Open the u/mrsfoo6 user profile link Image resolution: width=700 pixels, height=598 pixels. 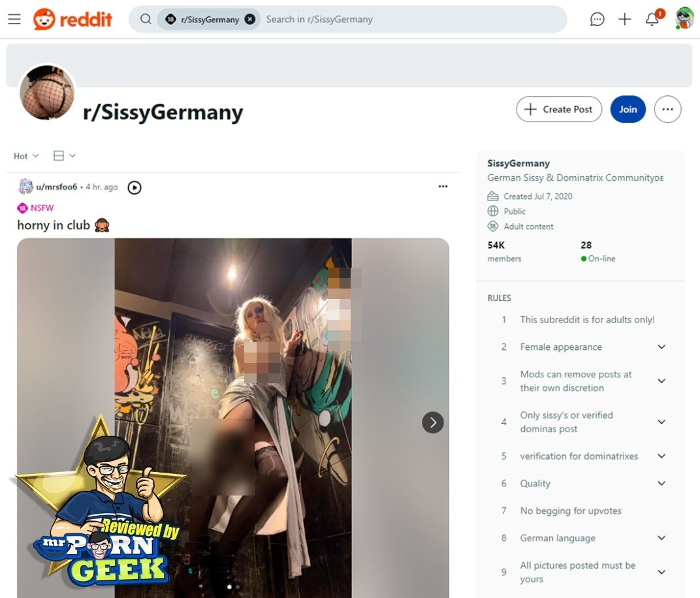point(56,187)
